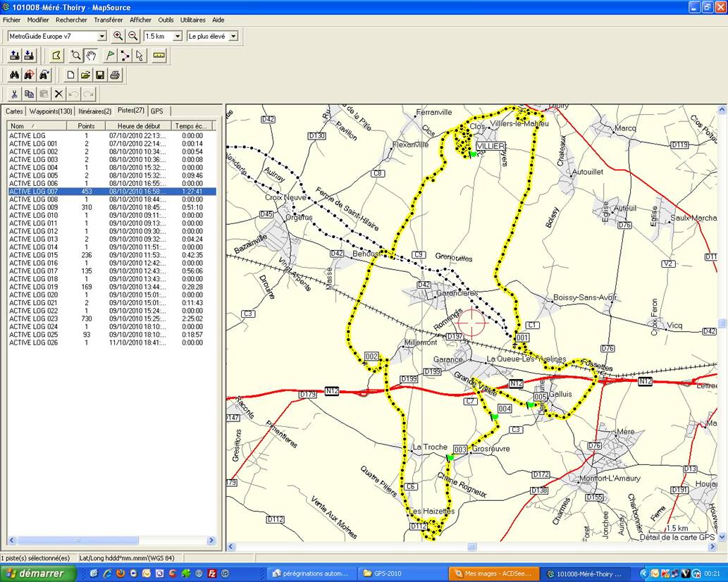Open the Outils menu
728x582 pixels.
[166, 20]
